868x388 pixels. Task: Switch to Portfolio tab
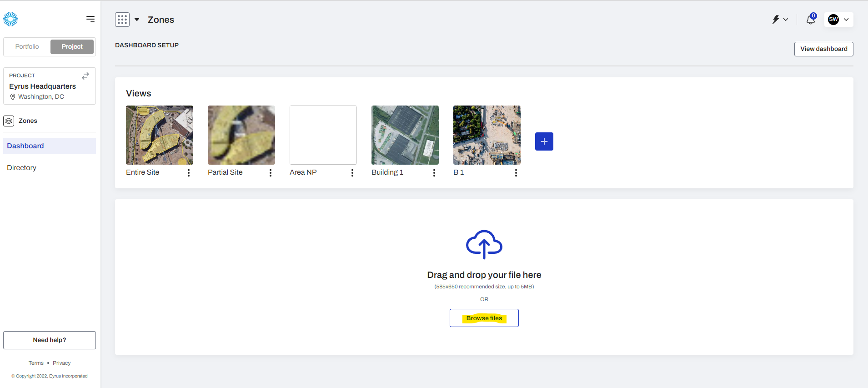(x=27, y=46)
